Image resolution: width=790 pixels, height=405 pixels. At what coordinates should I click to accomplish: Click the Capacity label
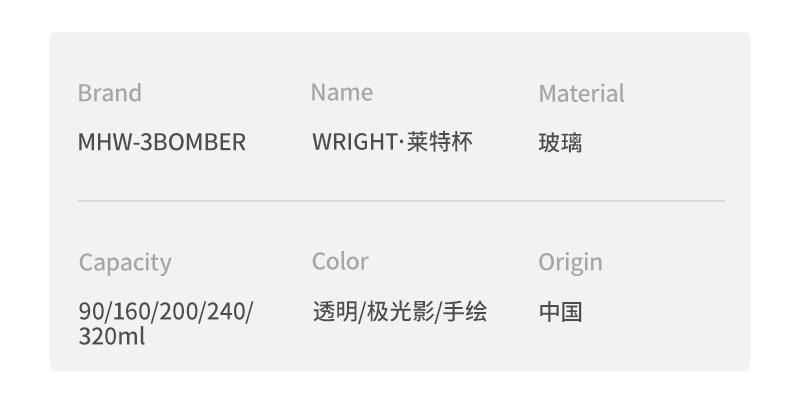[x=125, y=263]
